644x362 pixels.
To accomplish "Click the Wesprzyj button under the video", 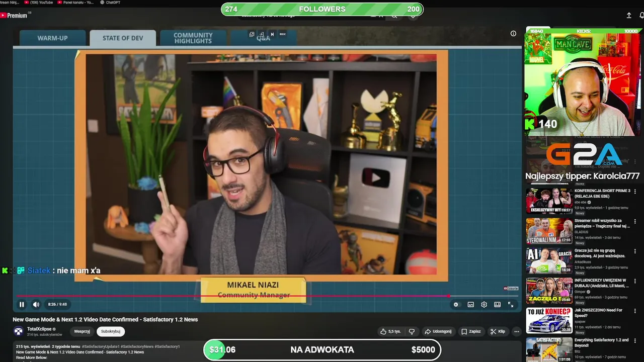I will [82, 331].
